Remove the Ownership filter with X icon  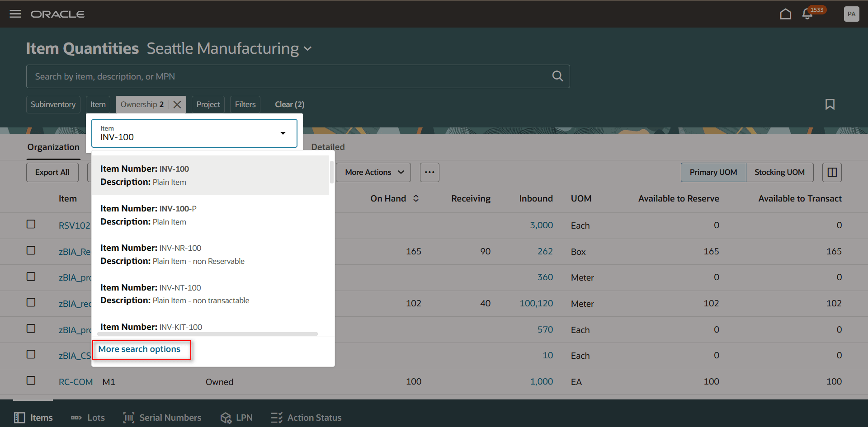(x=177, y=104)
